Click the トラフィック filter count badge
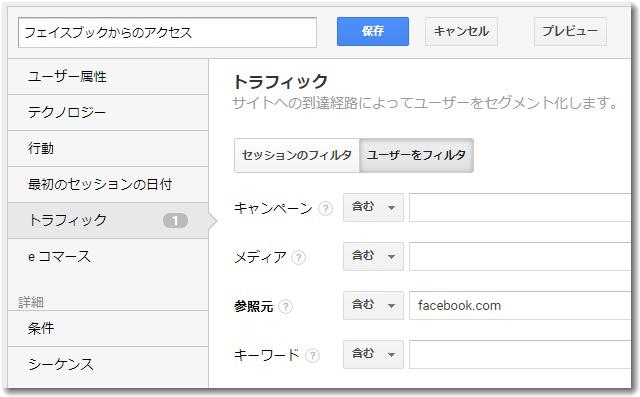Viewport: 640px width, 397px height. pyautogui.click(x=176, y=221)
